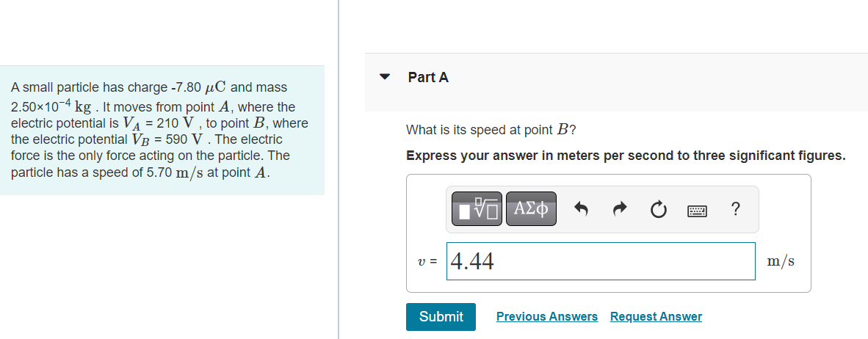Open the Greek symbols ΑΣΦ palette

(x=531, y=208)
